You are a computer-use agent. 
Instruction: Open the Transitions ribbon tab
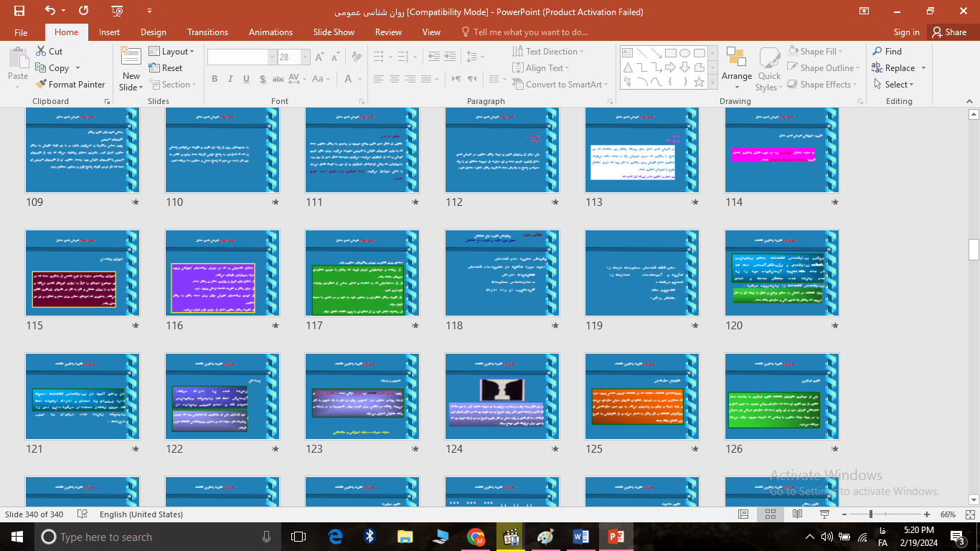(x=207, y=32)
